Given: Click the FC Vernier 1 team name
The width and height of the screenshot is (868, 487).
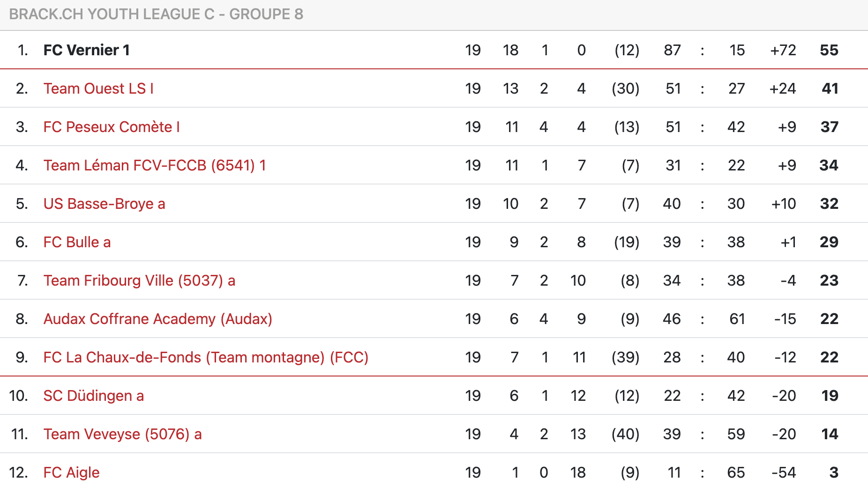Looking at the screenshot, I should pyautogui.click(x=87, y=50).
